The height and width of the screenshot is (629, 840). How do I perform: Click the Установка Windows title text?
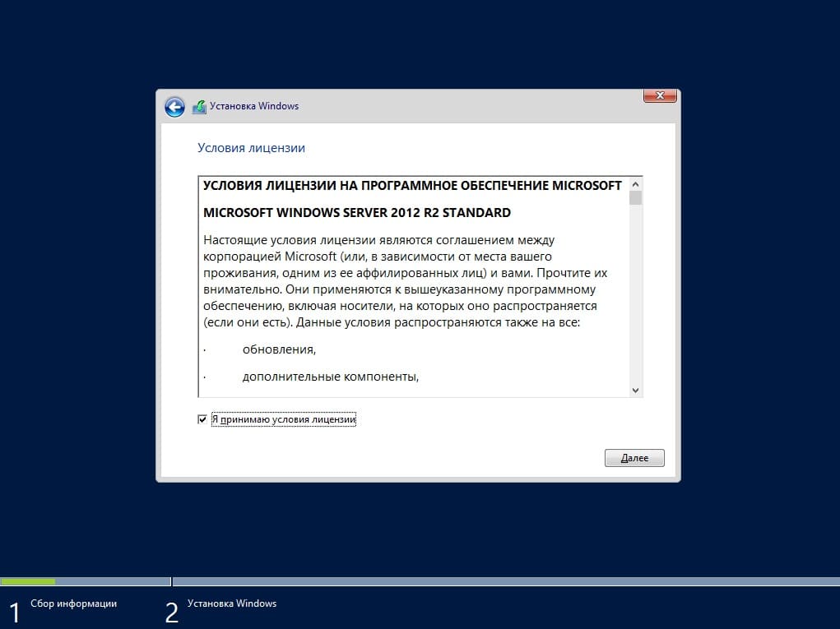(254, 106)
